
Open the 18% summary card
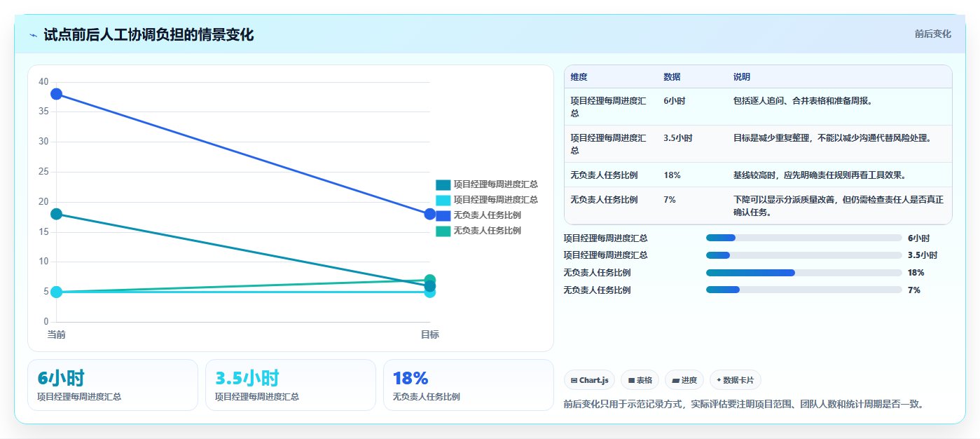point(469,385)
